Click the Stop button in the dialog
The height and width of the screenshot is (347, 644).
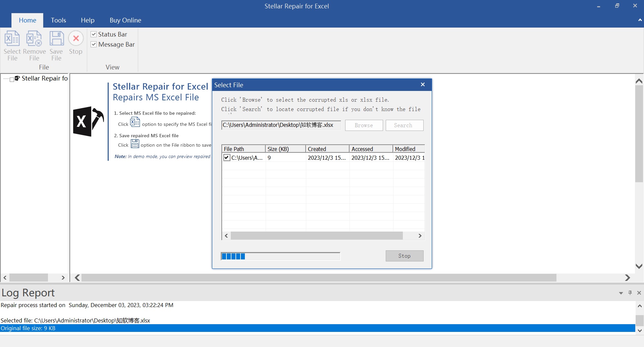(x=405, y=256)
